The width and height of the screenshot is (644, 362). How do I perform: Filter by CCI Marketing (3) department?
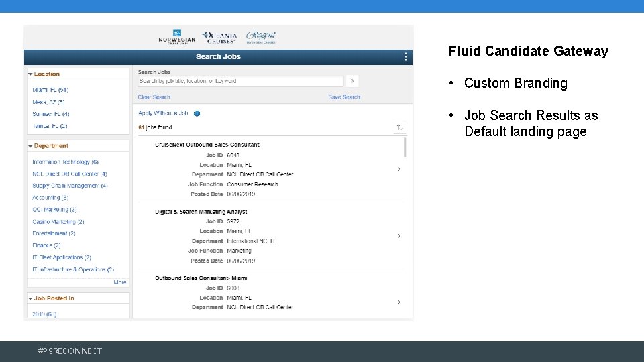(54, 209)
